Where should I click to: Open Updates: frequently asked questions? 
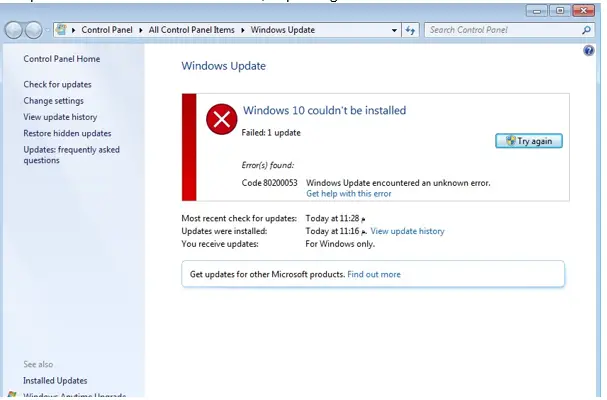(x=72, y=155)
